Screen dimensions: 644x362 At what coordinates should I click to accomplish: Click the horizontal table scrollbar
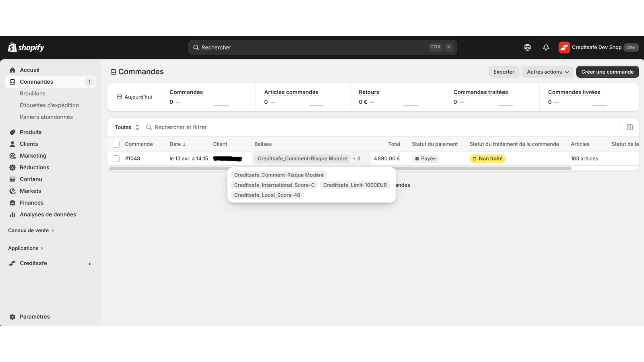tap(340, 169)
